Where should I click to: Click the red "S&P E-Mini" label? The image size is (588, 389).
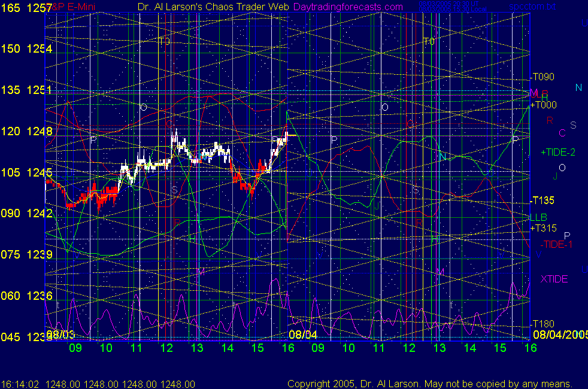click(x=71, y=7)
